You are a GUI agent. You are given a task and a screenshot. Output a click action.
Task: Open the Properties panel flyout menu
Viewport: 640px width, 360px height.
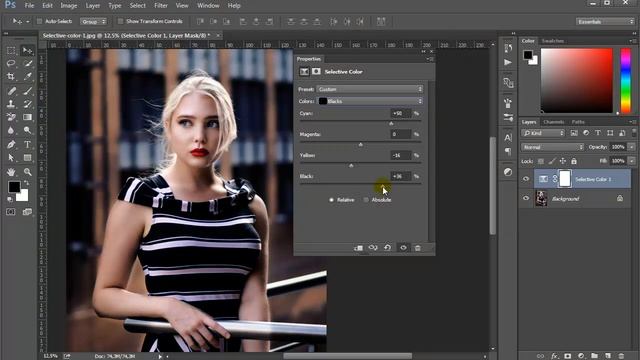[430, 59]
